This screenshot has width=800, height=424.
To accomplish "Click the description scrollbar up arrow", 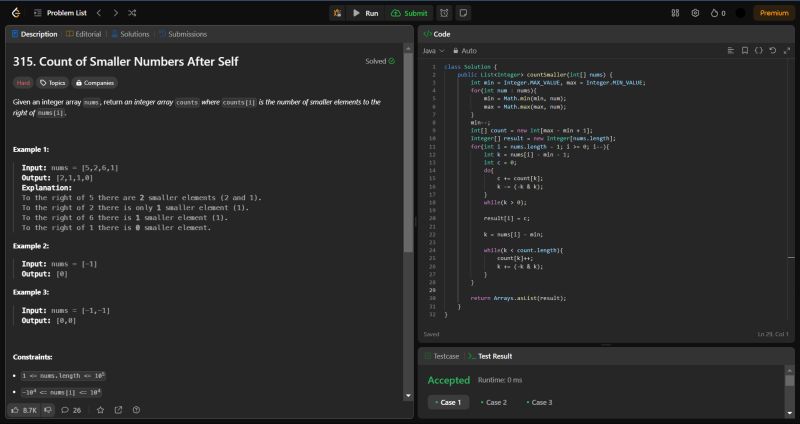I will coord(408,47).
